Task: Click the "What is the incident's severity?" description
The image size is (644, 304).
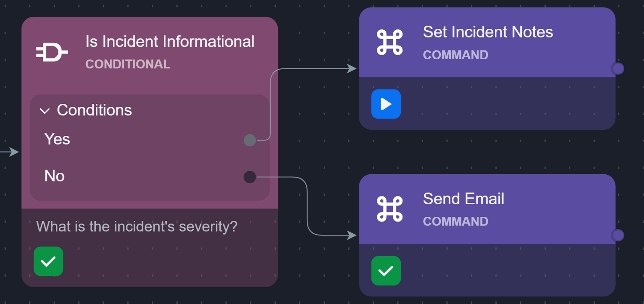Action: pos(137,227)
